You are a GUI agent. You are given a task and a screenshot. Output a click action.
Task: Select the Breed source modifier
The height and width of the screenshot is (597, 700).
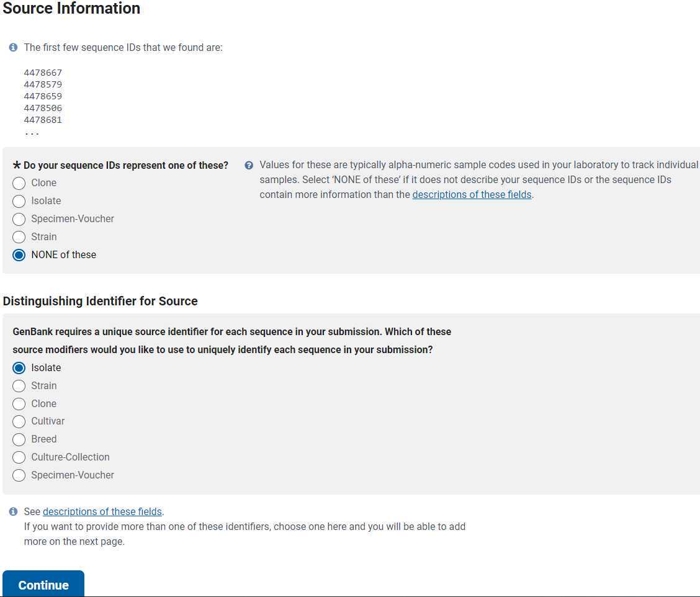click(19, 439)
